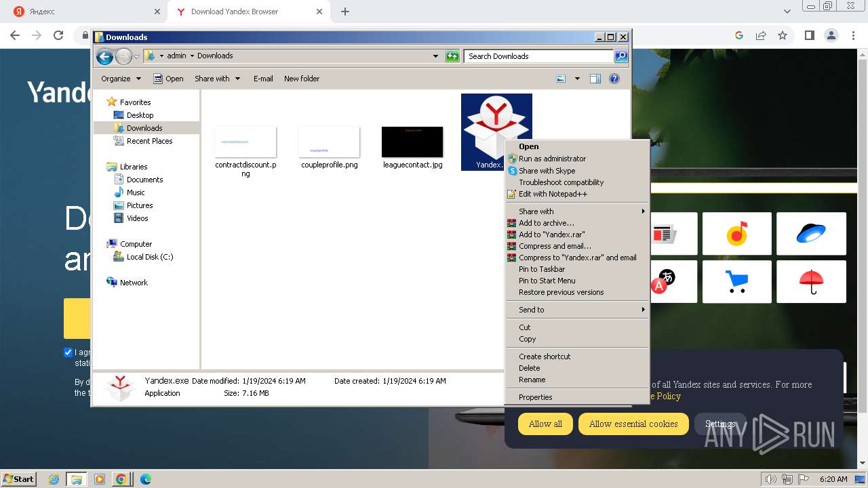Select the coupleprofile.png thumbnail

click(x=329, y=142)
